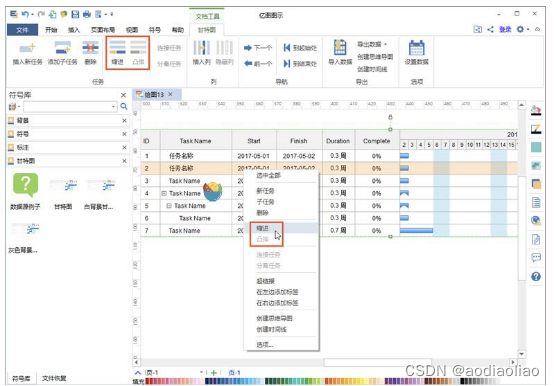This screenshot has height=386, width=554.
Task: Click the Help question mark on right sidebar
Action: pos(536,276)
